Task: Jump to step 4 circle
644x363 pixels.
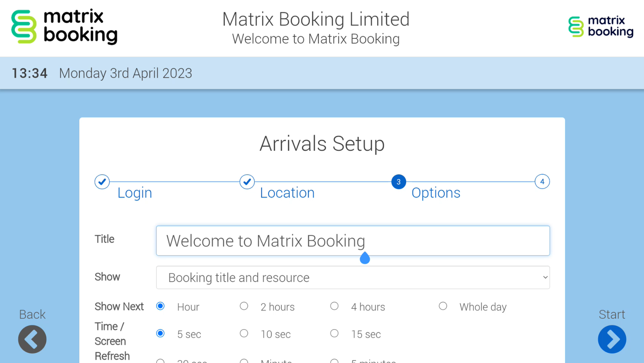Action: 542,182
